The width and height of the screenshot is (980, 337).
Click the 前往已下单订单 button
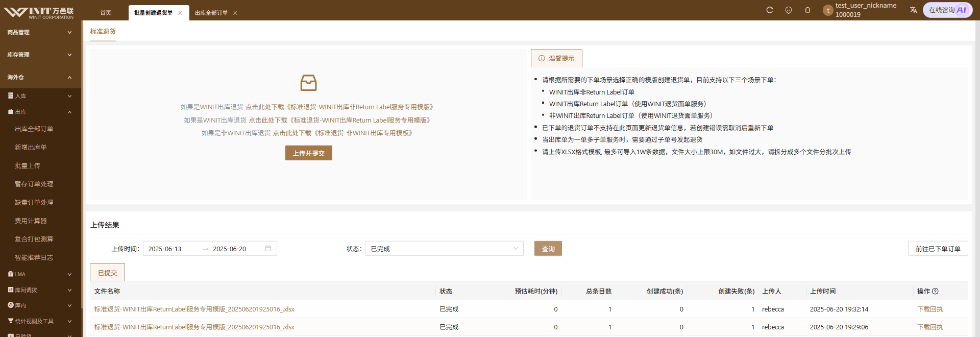pos(938,249)
